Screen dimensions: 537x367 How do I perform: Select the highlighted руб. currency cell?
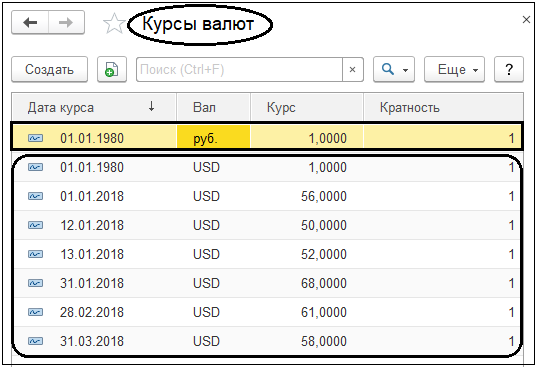[213, 138]
